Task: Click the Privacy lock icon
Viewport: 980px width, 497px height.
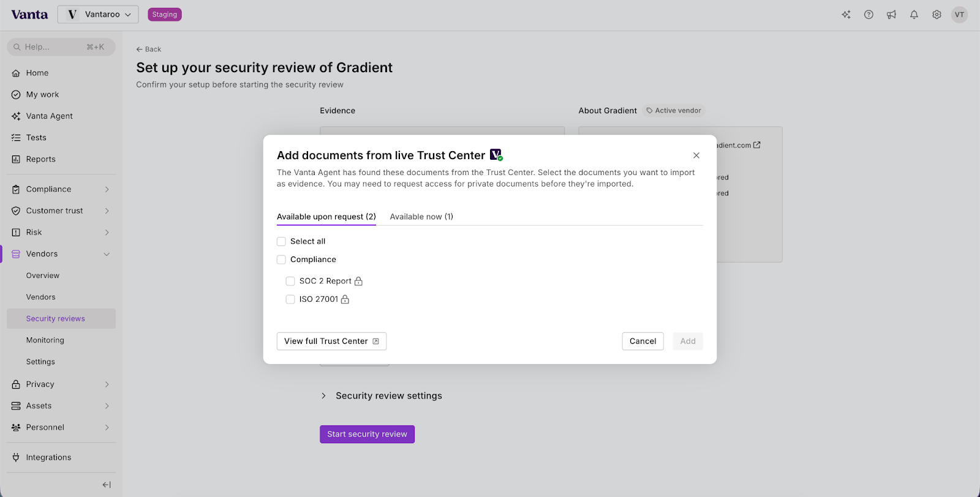Action: click(16, 384)
